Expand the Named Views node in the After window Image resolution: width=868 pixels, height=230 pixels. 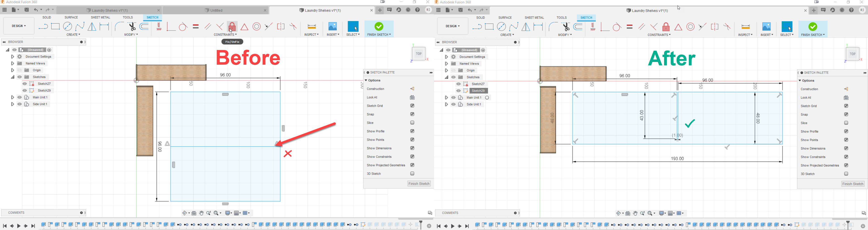[x=446, y=64]
